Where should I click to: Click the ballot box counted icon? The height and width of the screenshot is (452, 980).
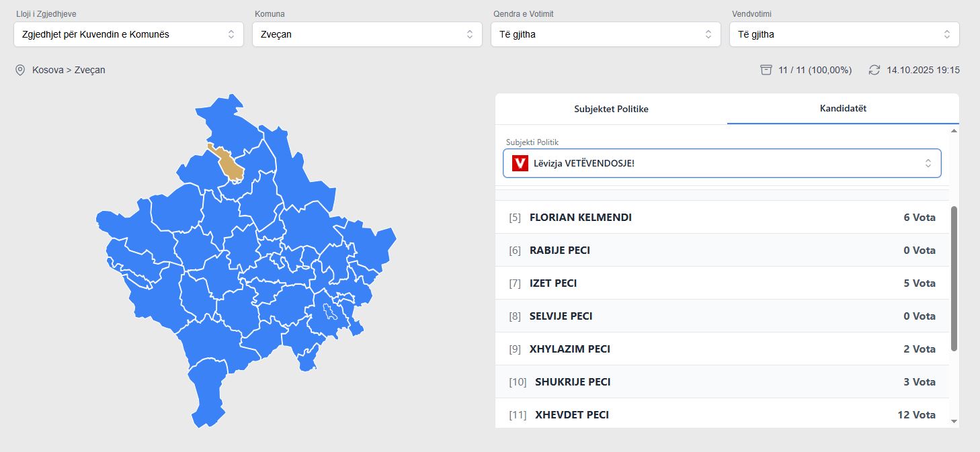click(766, 70)
